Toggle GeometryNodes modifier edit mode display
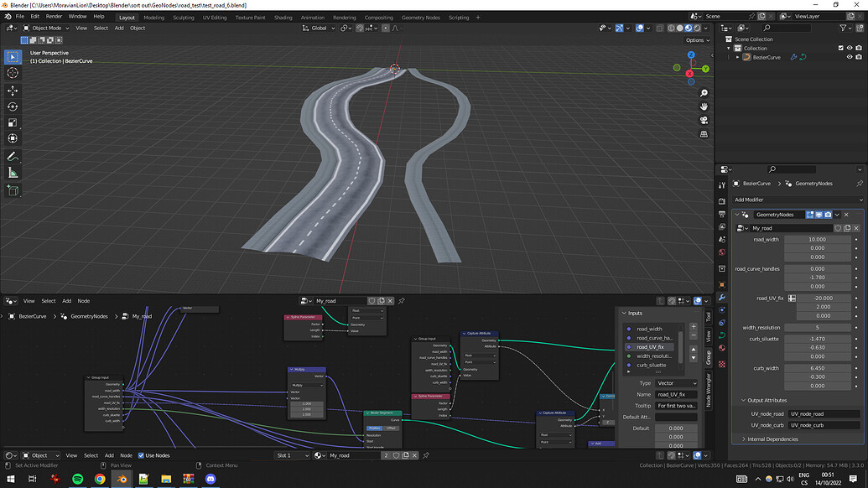Screen dimensions: 868x488 [x=809, y=215]
